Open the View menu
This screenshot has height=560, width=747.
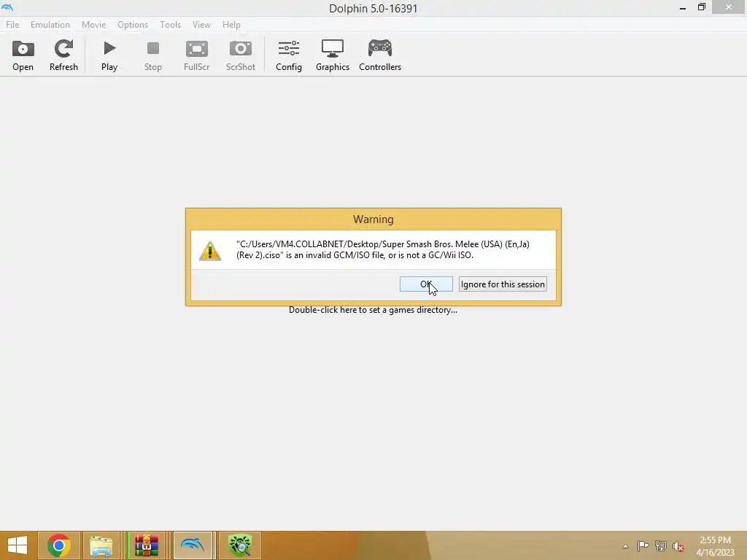pos(201,25)
